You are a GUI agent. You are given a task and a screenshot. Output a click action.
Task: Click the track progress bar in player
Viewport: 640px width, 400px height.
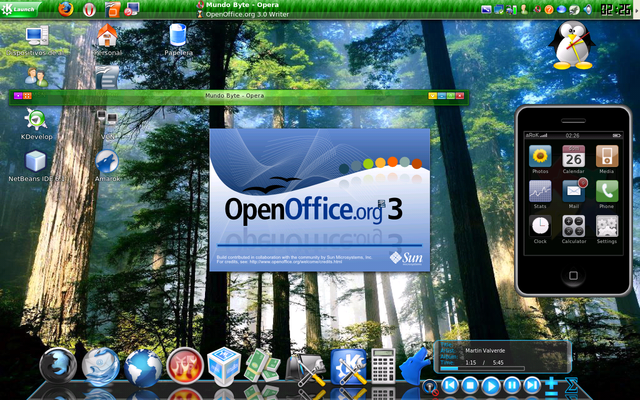click(482, 369)
